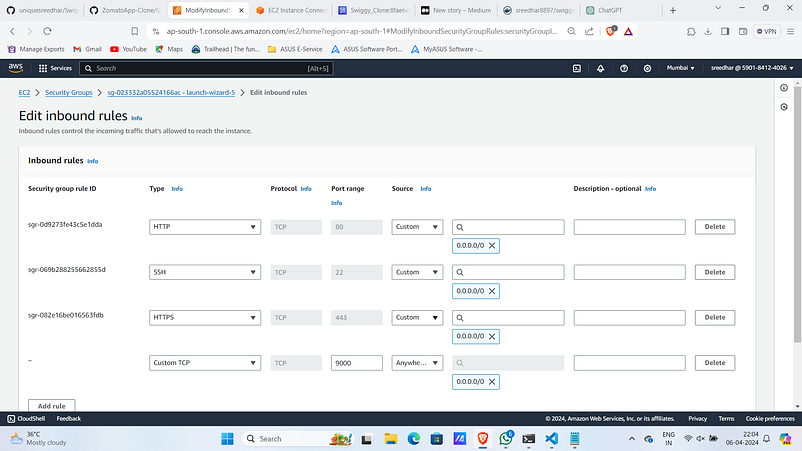Remove 0.0.0.0/0 from the Custom TCP rule
This screenshot has height=451, width=802.
pos(492,381)
